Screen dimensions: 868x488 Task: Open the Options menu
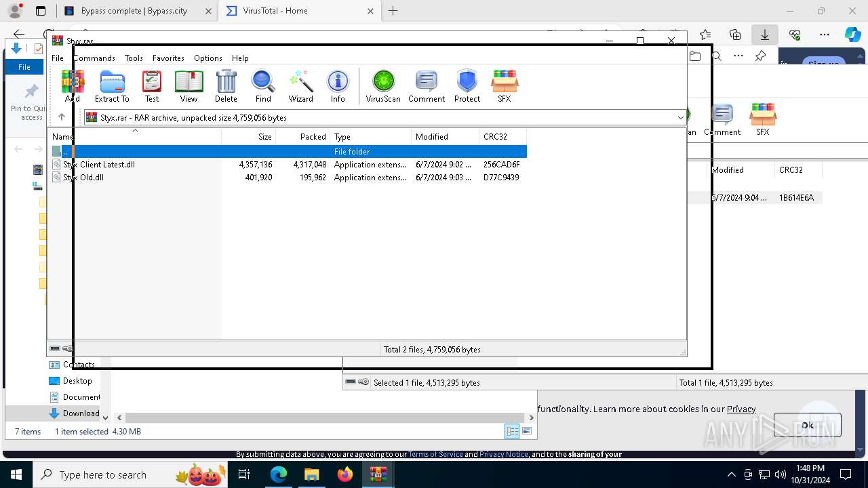208,58
